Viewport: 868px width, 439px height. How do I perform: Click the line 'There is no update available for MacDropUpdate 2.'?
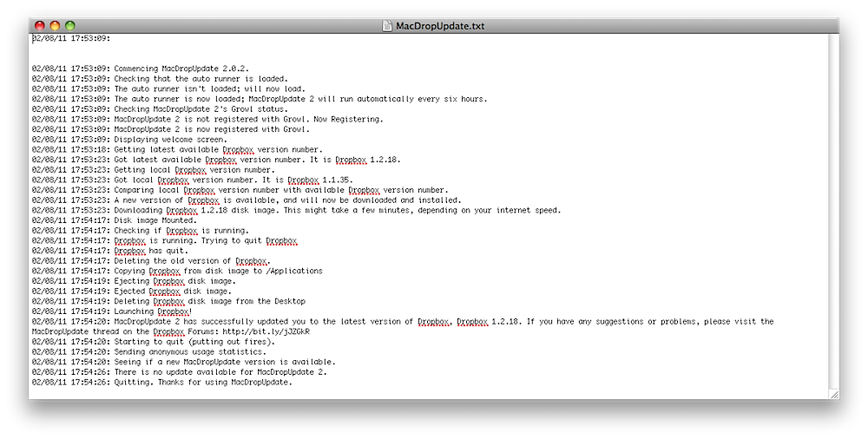180,372
